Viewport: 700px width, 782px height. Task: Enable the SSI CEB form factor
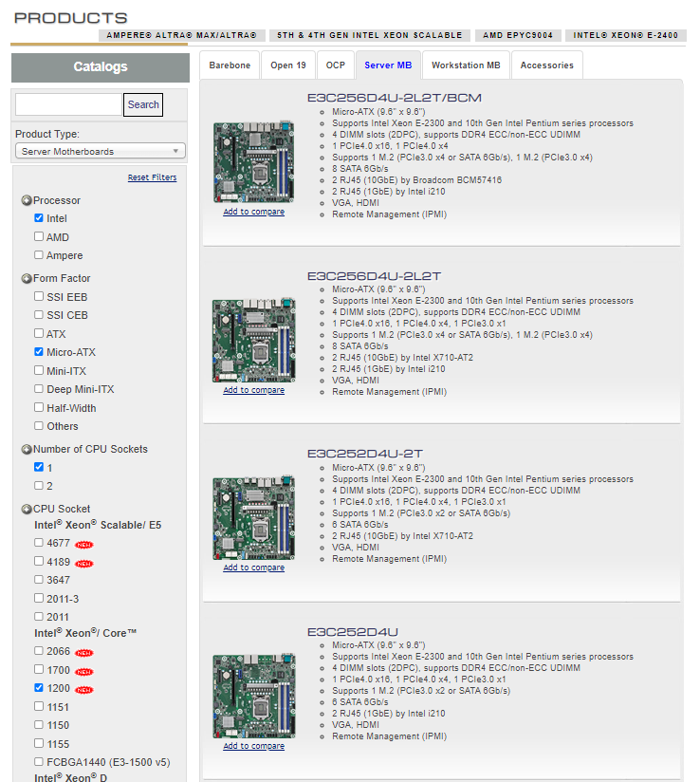[x=39, y=315]
